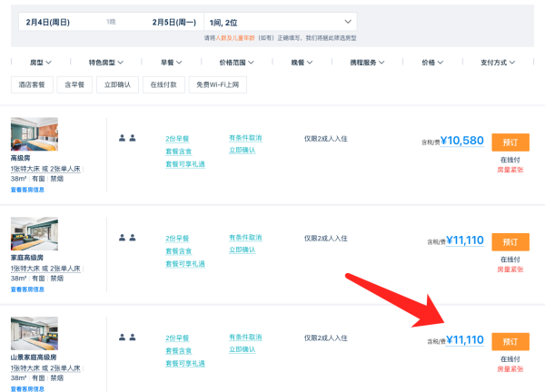The width and height of the screenshot is (545, 392).
Task: Click the guest occupancy icons for 山景家庭高级房
Action: click(127, 338)
